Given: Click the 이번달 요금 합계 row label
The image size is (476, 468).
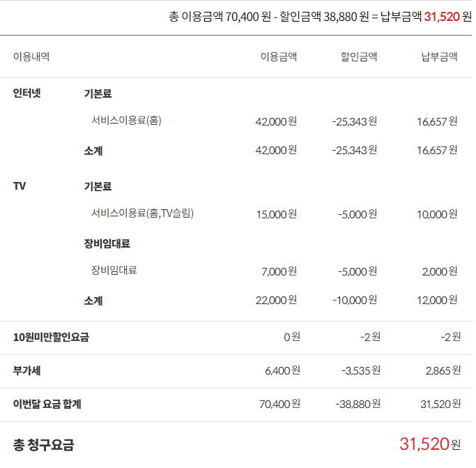Looking at the screenshot, I should coord(47,404).
